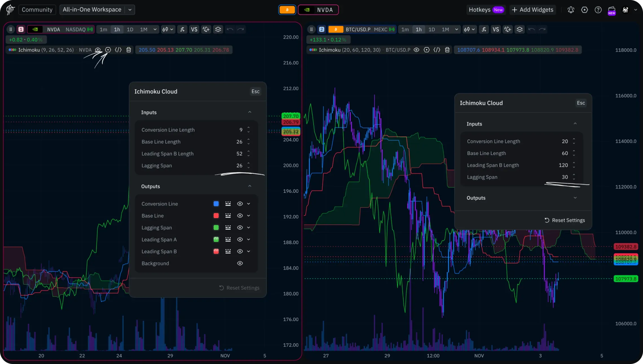Open help question mark icon
This screenshot has width=643, height=364.
point(598,10)
